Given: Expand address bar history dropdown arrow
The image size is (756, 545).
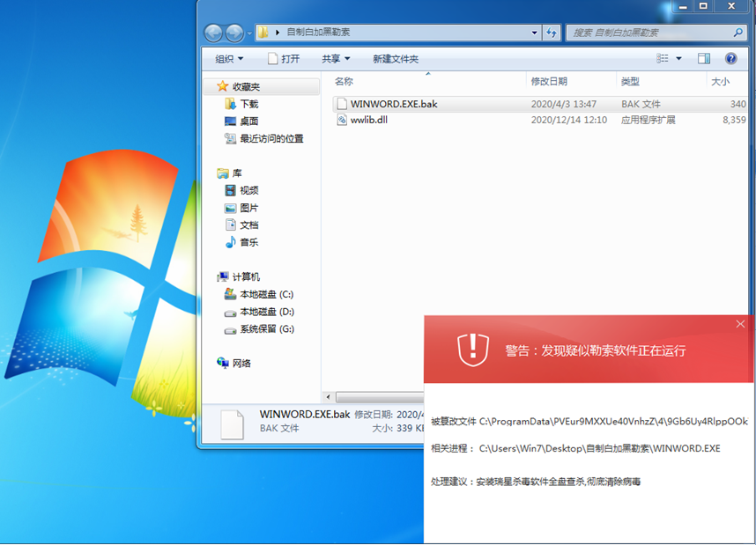Looking at the screenshot, I should (x=534, y=33).
